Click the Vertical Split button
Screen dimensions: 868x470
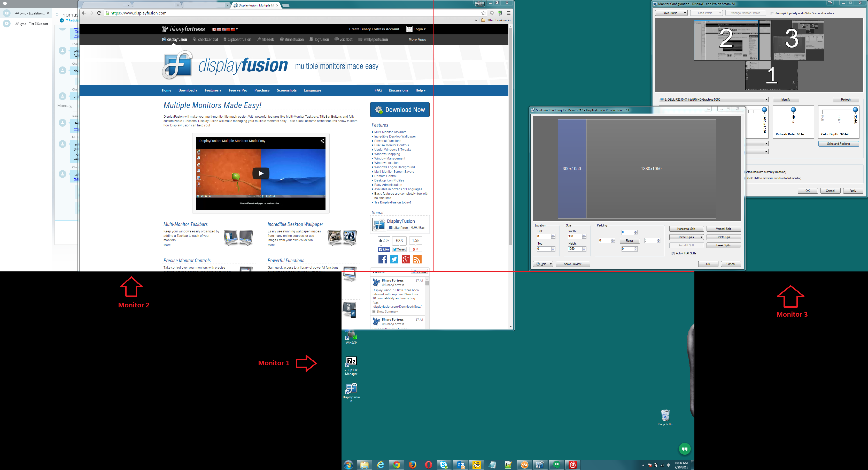[x=723, y=229]
